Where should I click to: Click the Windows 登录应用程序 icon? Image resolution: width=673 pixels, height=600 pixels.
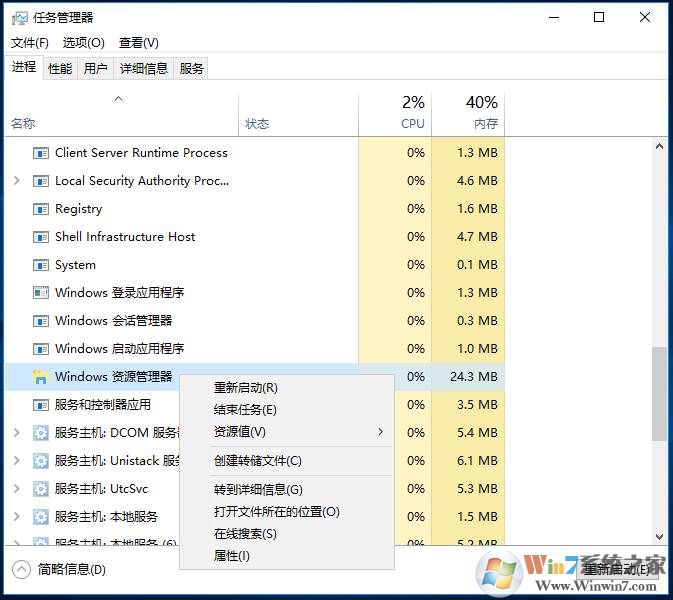(x=41, y=293)
